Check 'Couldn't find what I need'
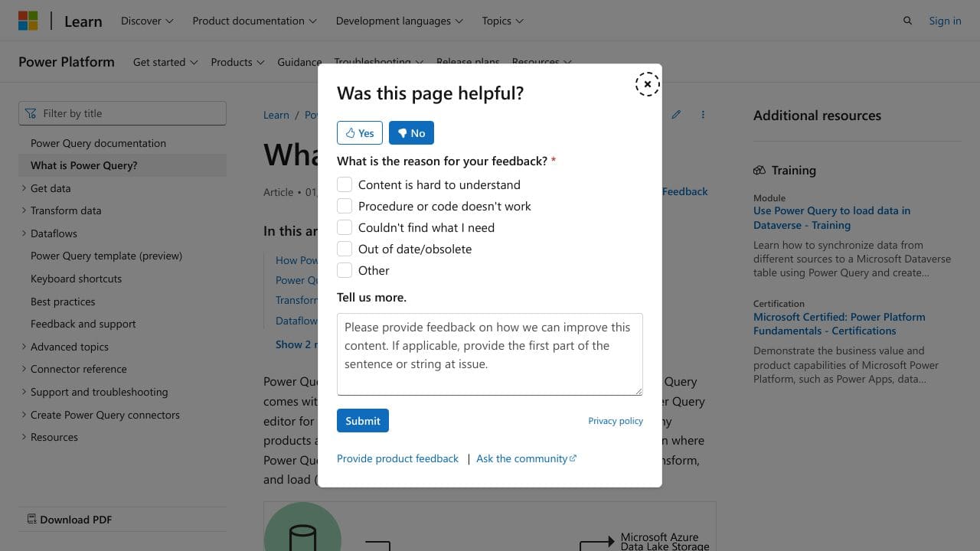 pos(345,227)
